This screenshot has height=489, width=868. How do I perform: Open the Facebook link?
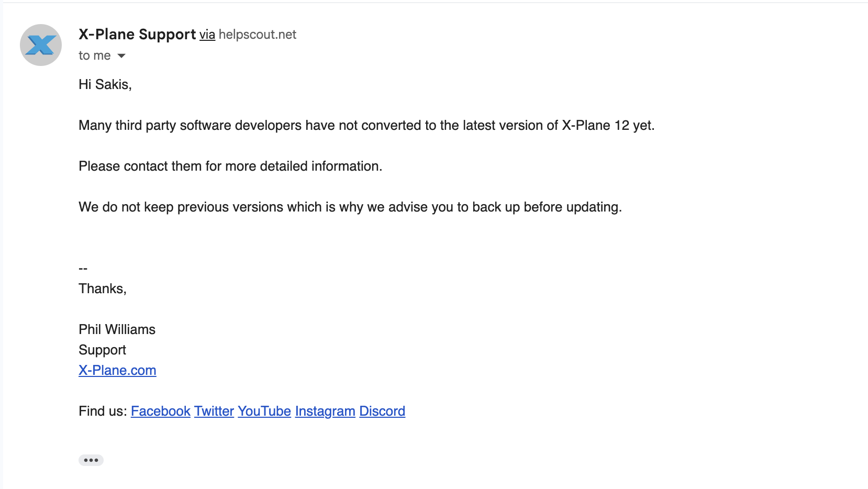(x=160, y=411)
